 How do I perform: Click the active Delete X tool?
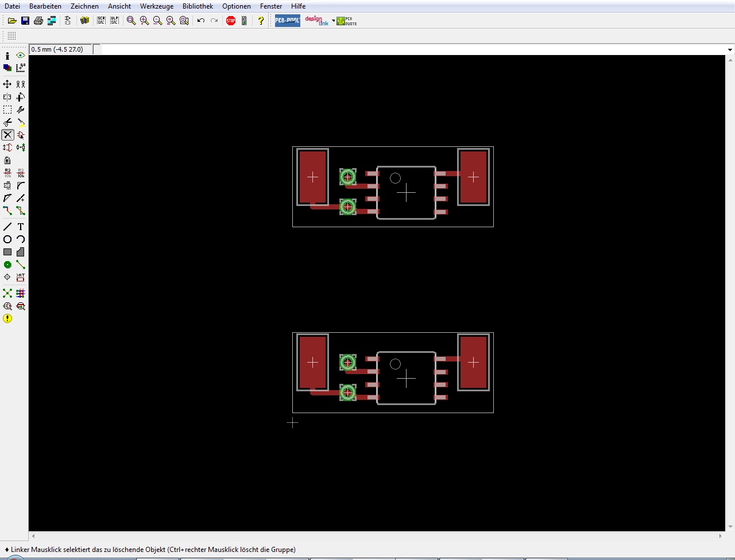7,135
